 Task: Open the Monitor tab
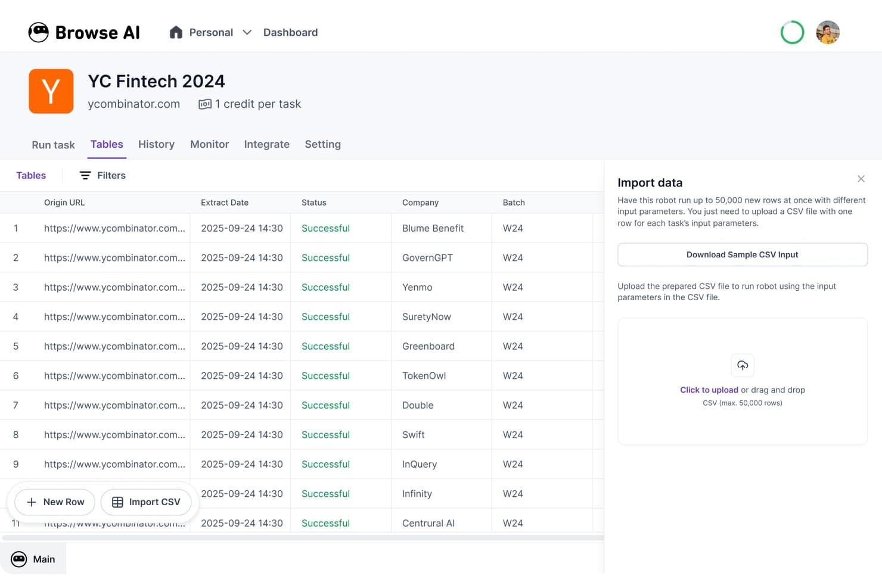(x=209, y=144)
